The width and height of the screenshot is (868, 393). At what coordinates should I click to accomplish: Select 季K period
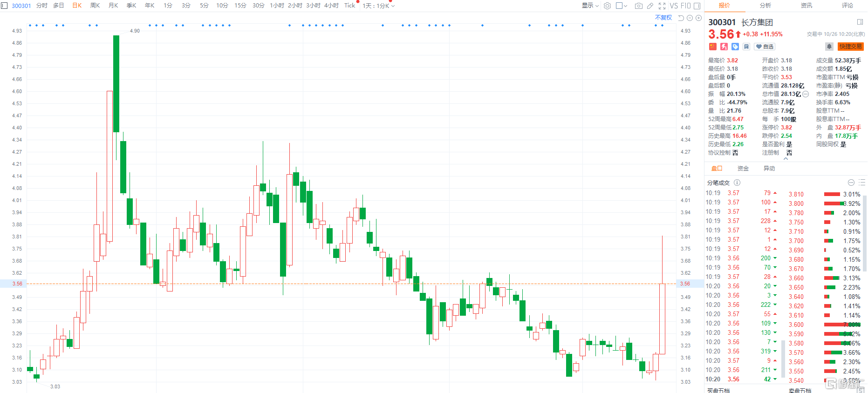coord(131,6)
